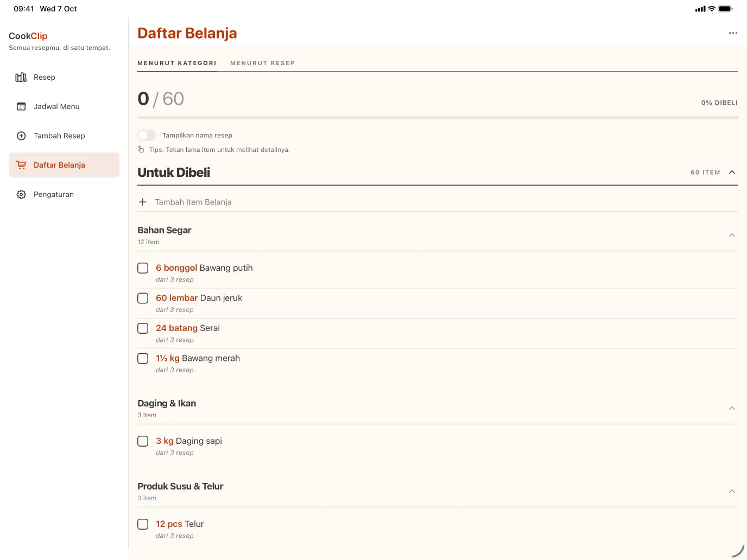Image resolution: width=747 pixels, height=560 pixels.
Task: Collapse the Produk Susu & Telur category
Action: pyautogui.click(x=732, y=491)
